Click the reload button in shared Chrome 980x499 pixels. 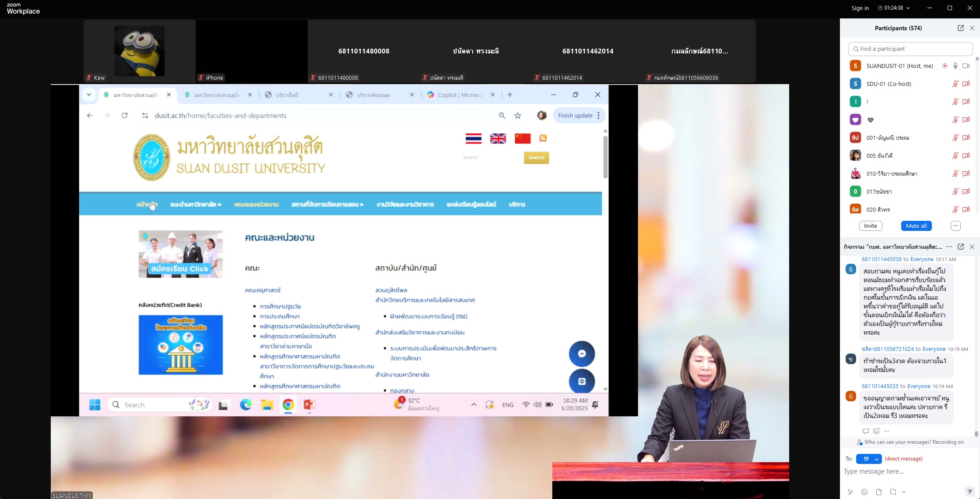coord(125,116)
